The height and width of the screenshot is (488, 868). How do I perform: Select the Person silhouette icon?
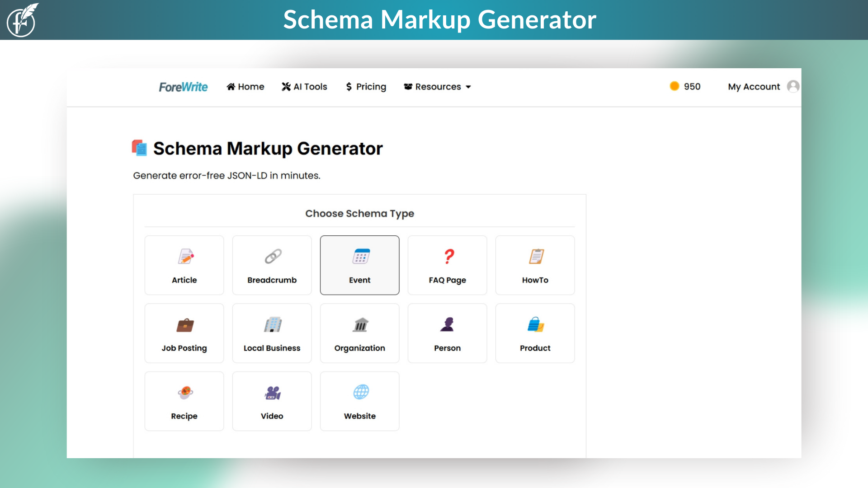coord(448,325)
